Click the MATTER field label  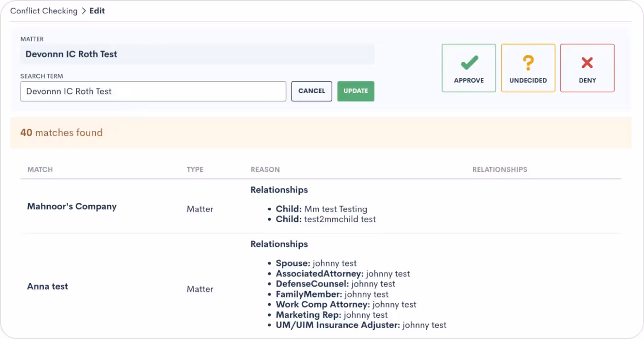point(32,39)
